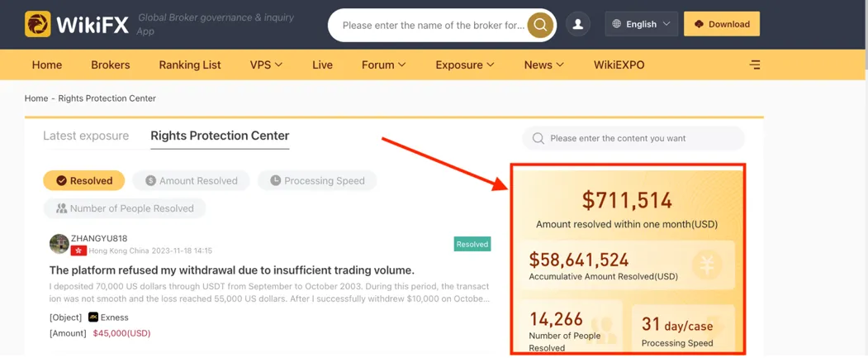Viewport: 868px width, 358px height.
Task: Click the magnifier search button in header
Action: pos(540,25)
